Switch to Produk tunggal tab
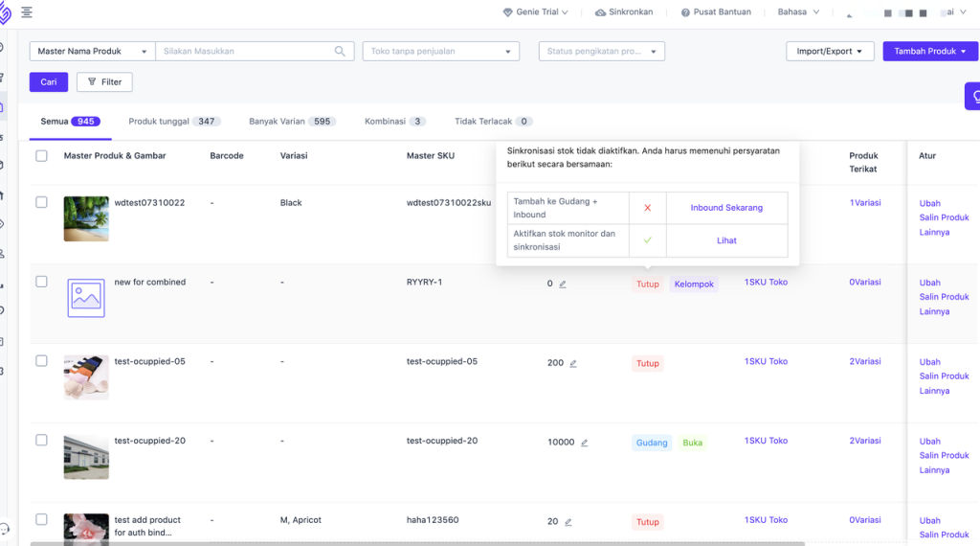Screen dimensions: 980x546 [x=174, y=122]
